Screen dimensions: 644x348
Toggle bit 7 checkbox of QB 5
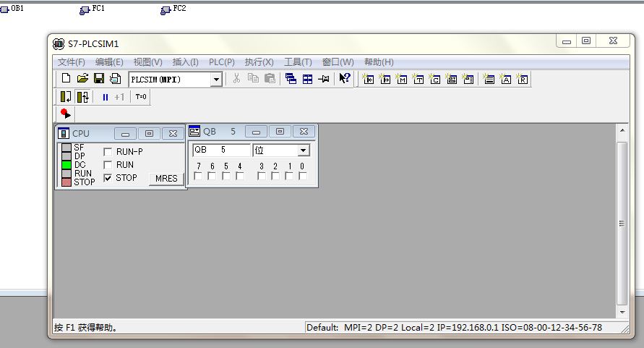tap(198, 176)
